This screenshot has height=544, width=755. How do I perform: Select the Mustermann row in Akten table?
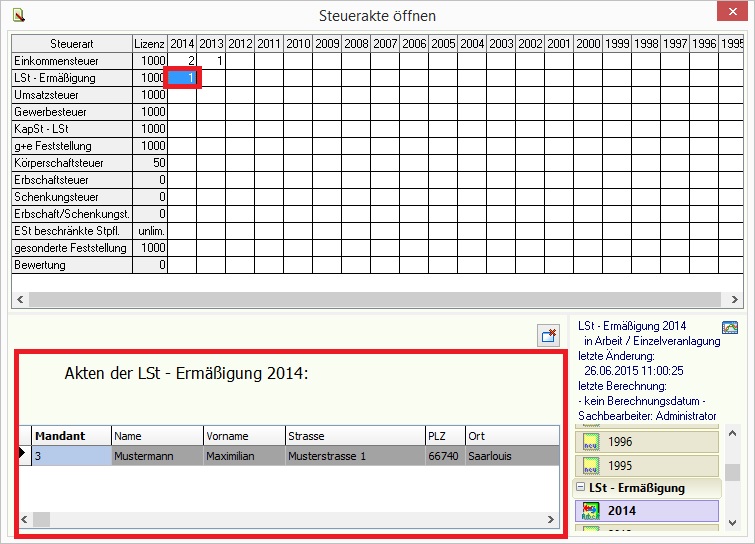pyautogui.click(x=290, y=456)
